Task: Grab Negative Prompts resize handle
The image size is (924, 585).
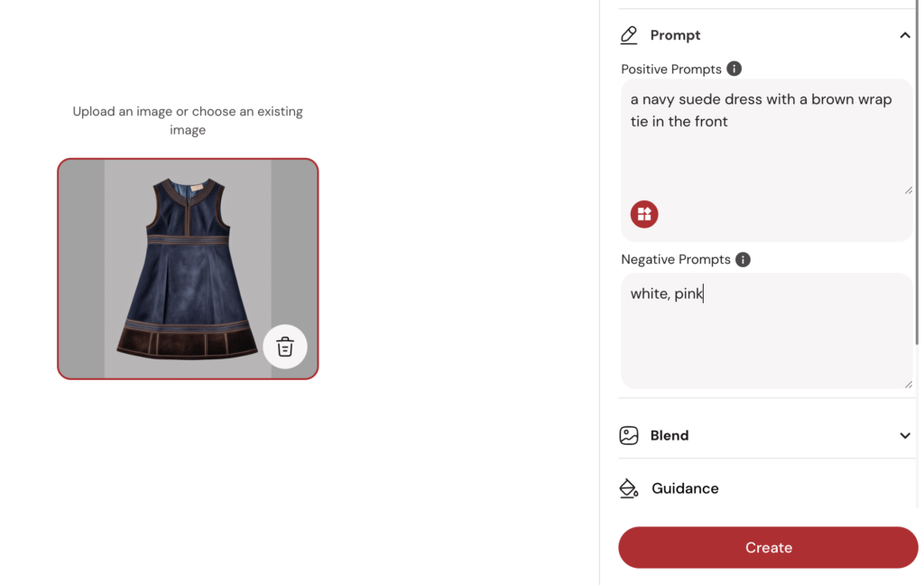Action: pos(908,385)
